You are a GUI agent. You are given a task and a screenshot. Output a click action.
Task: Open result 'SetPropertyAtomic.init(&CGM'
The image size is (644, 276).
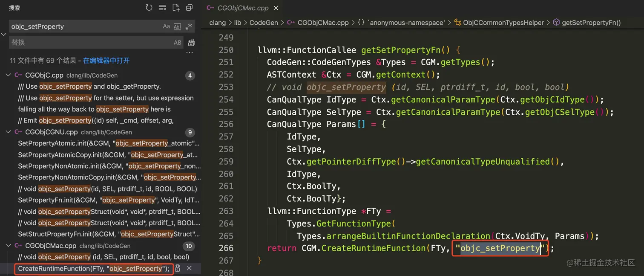pyautogui.click(x=109, y=143)
